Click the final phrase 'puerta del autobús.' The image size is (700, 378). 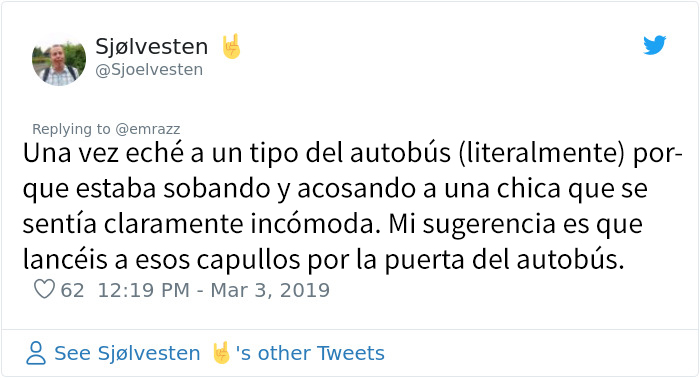(504, 260)
